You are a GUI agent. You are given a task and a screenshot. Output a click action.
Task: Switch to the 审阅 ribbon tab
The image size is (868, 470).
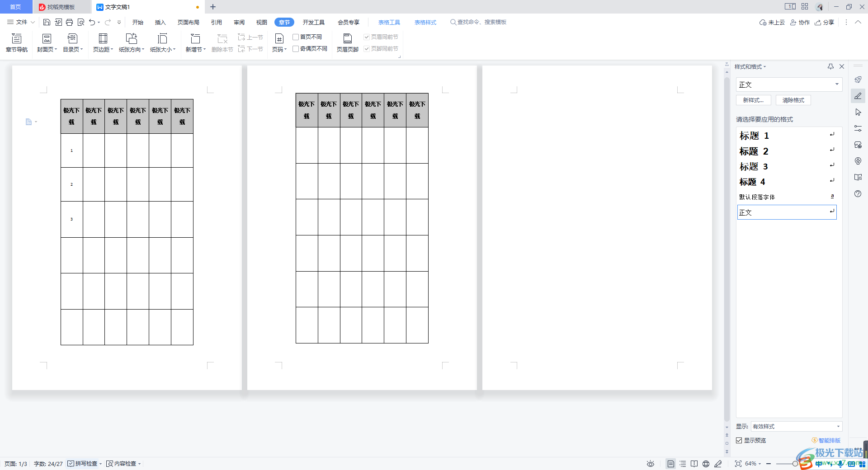[239, 22]
